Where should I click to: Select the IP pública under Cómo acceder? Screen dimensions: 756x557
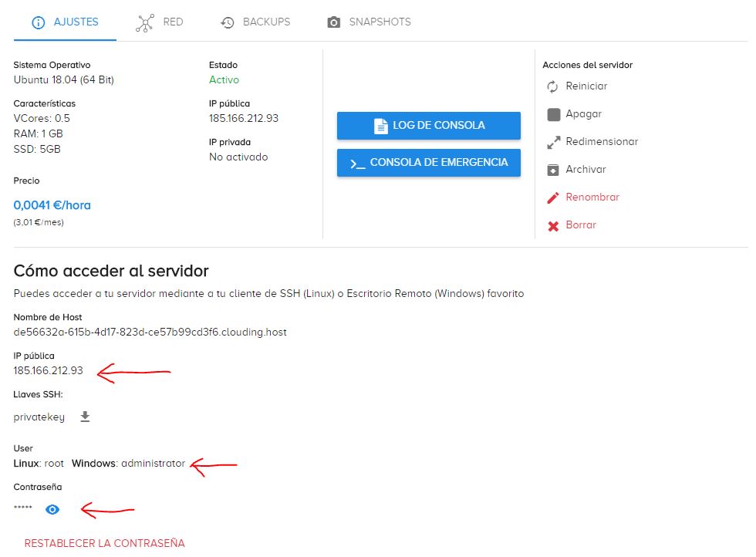coord(48,371)
